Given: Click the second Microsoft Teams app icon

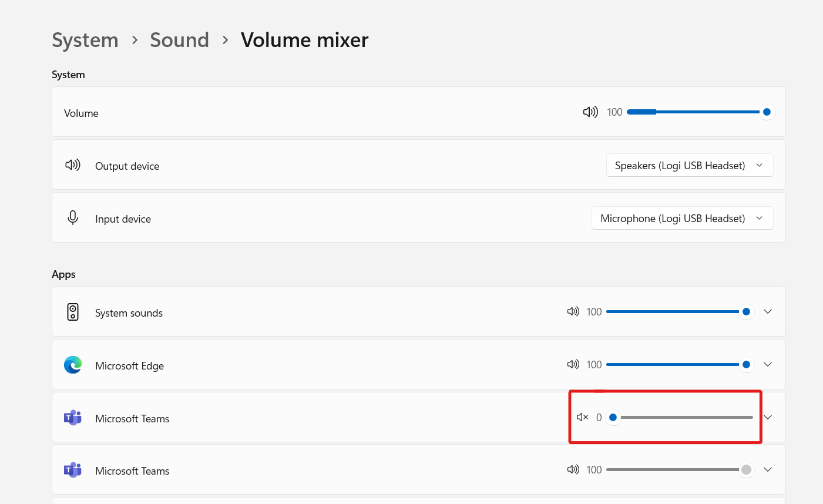Looking at the screenshot, I should click(73, 470).
